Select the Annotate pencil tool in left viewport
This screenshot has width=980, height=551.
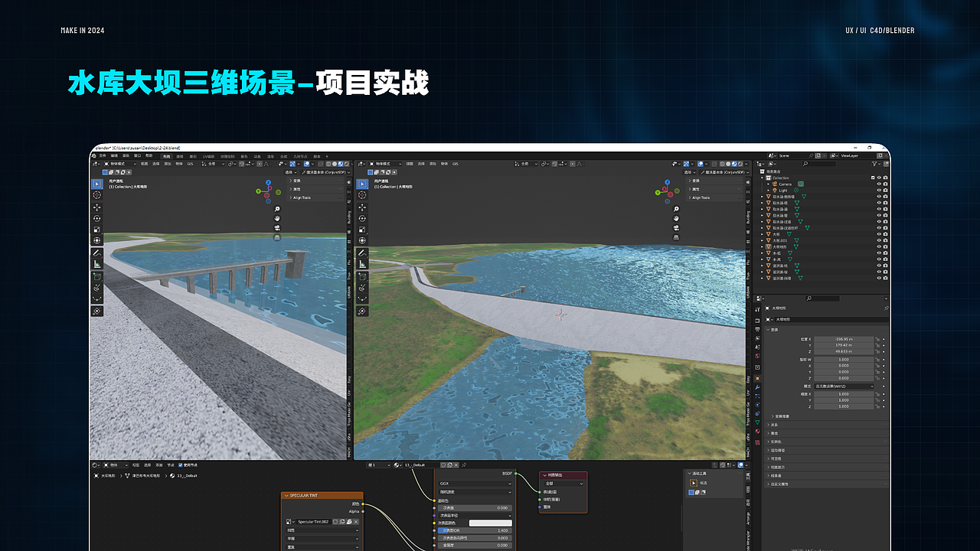[97, 253]
